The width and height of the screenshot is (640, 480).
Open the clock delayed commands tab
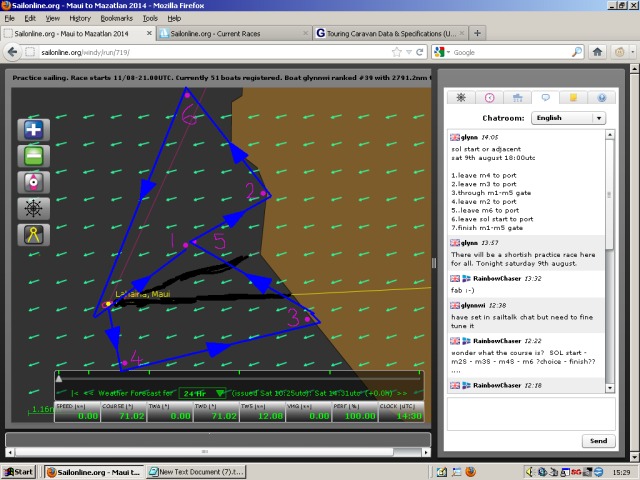[x=489, y=98]
